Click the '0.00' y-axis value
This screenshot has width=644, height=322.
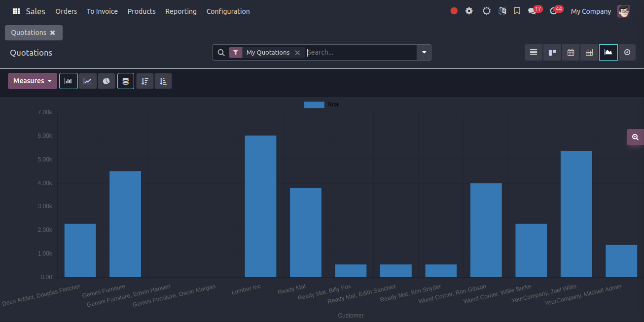pyautogui.click(x=46, y=277)
